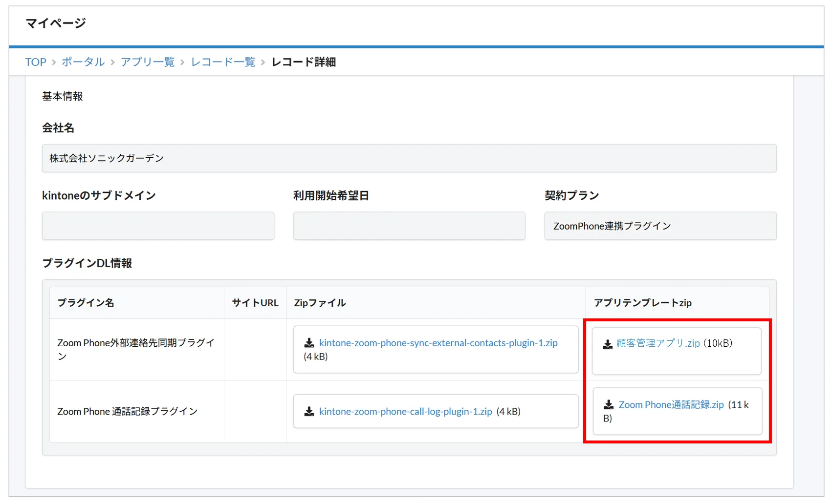Screen dimensions: 832x504
Task: Click the レコード詳細 breadcrumb text
Action: (304, 62)
